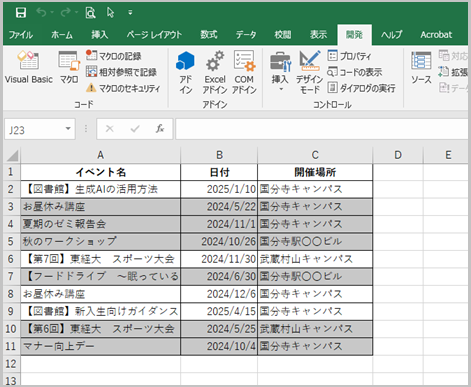Switch to the ホーム tab
Viewport: 471px width, 387px height.
[x=62, y=35]
